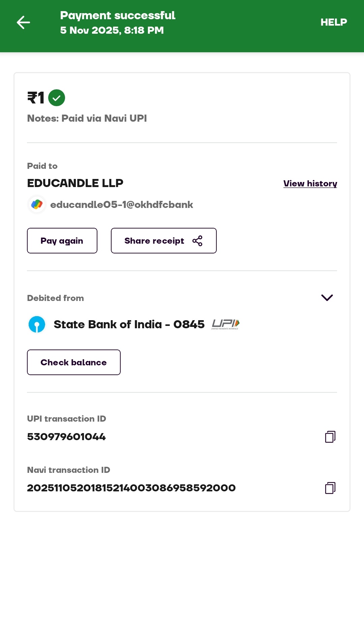Viewport: 364px width, 639px height.
Task: Select the UPI transaction number 530979601044
Action: 66,437
